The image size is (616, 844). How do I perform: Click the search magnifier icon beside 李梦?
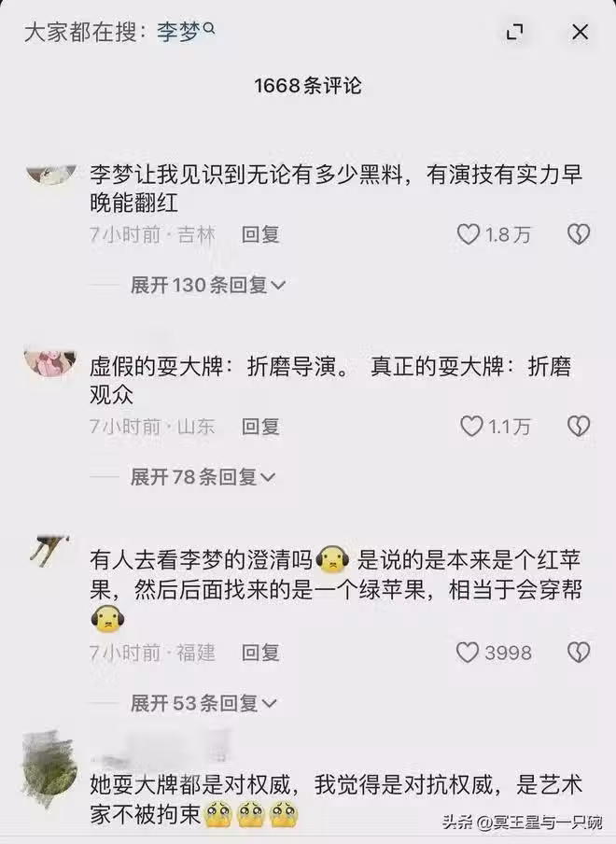pyautogui.click(x=209, y=28)
